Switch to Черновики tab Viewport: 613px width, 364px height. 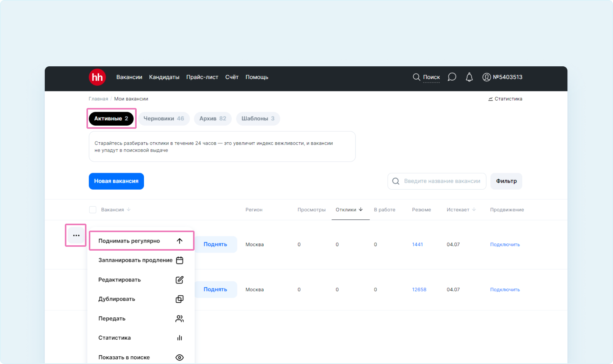(164, 118)
